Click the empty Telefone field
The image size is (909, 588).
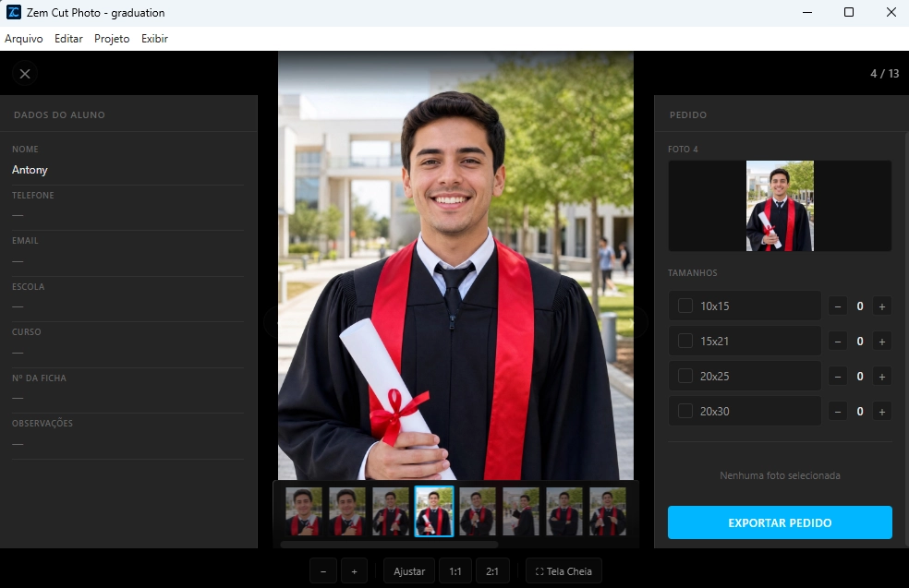click(x=127, y=215)
